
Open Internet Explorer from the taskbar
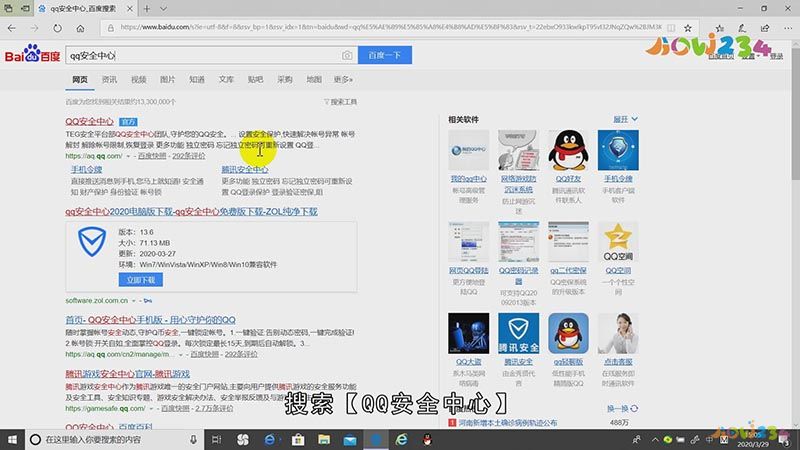coord(402,439)
